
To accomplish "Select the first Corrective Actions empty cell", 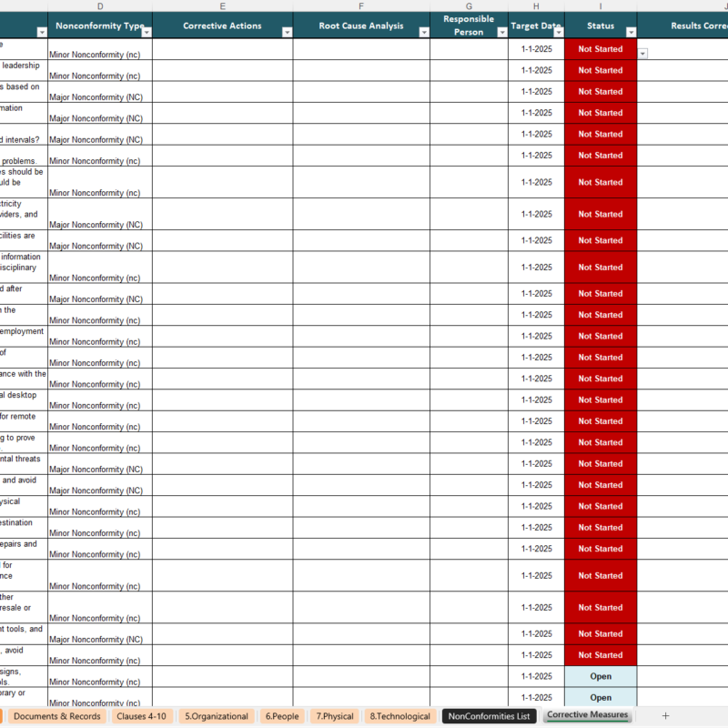I will pos(223,49).
